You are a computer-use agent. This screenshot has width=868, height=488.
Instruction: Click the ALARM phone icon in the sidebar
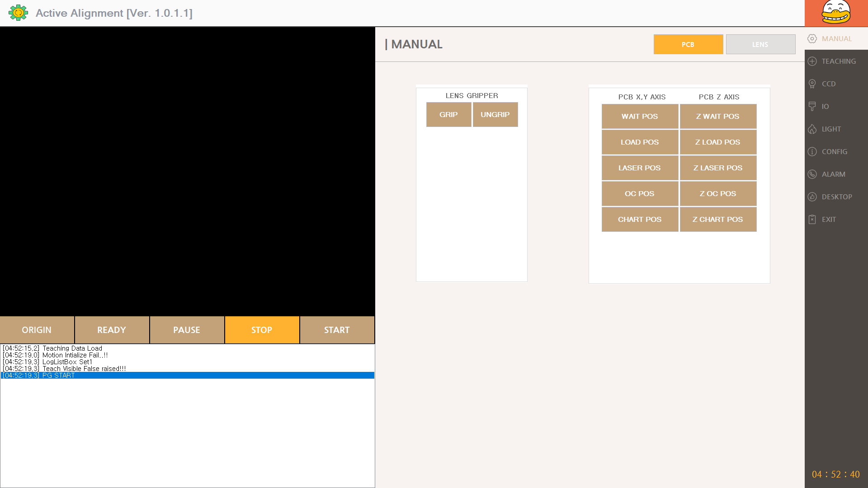[812, 174]
